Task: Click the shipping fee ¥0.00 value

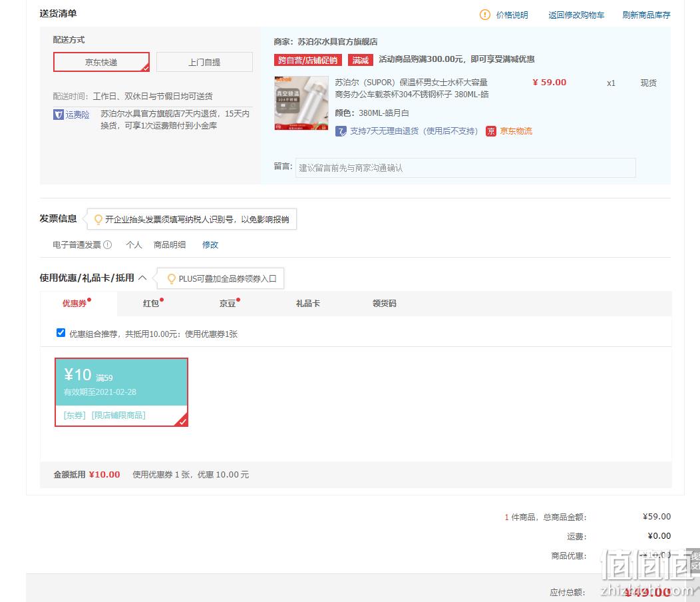Action: (659, 536)
